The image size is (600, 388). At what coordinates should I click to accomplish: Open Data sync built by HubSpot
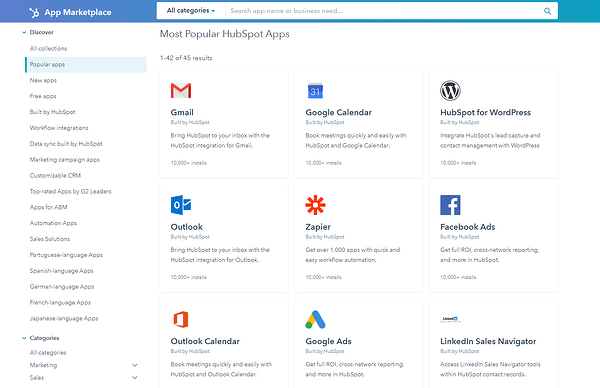pos(66,144)
